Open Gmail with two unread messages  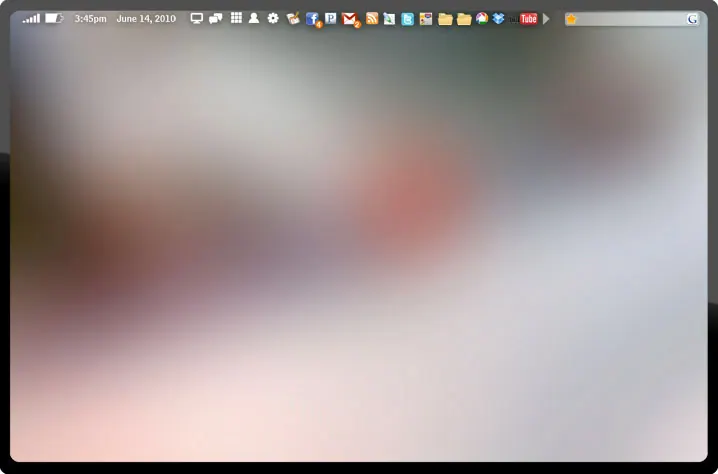351,19
